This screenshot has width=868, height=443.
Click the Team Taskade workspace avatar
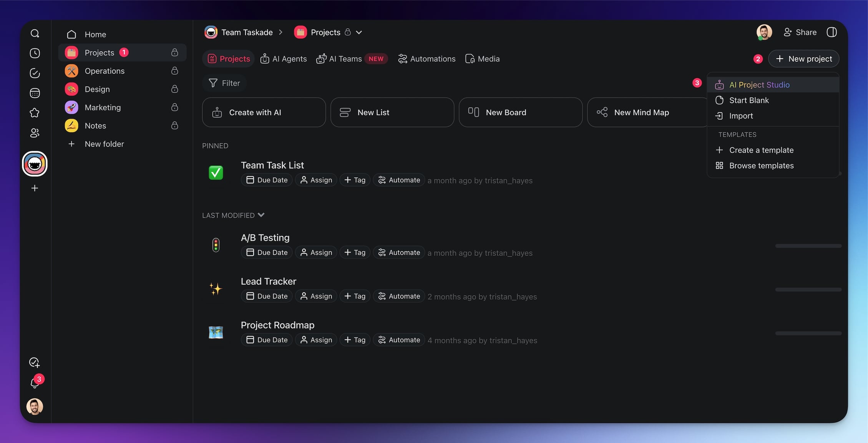[x=35, y=164]
